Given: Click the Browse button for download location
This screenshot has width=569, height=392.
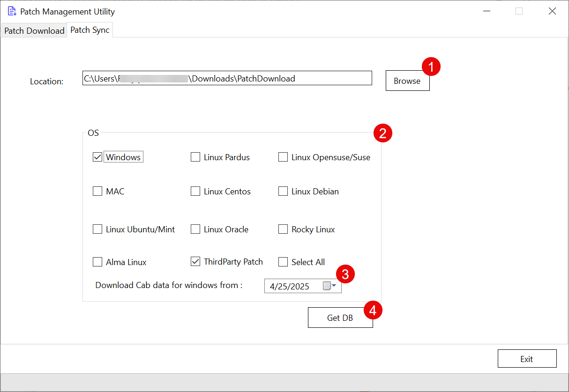Looking at the screenshot, I should coord(407,81).
